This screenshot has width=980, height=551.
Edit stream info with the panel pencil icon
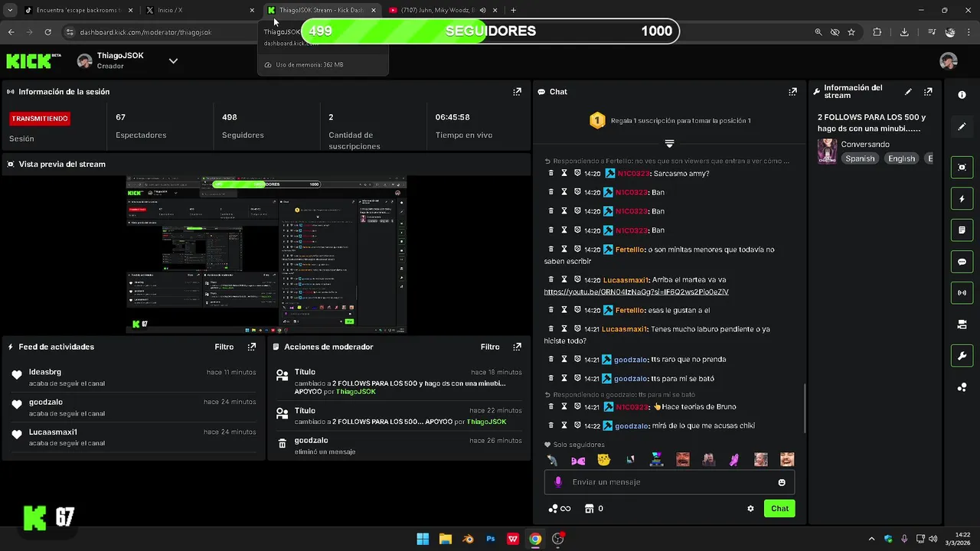coord(908,92)
